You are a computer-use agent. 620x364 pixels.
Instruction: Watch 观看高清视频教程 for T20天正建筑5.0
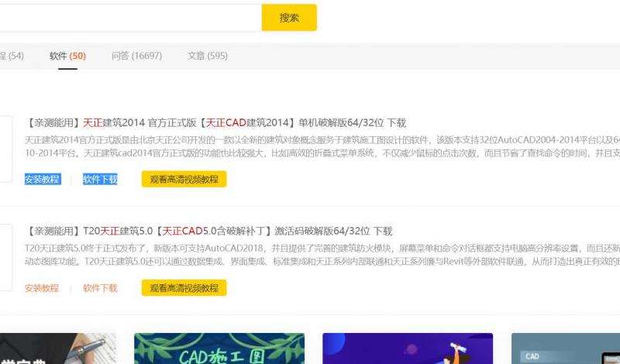click(x=184, y=288)
